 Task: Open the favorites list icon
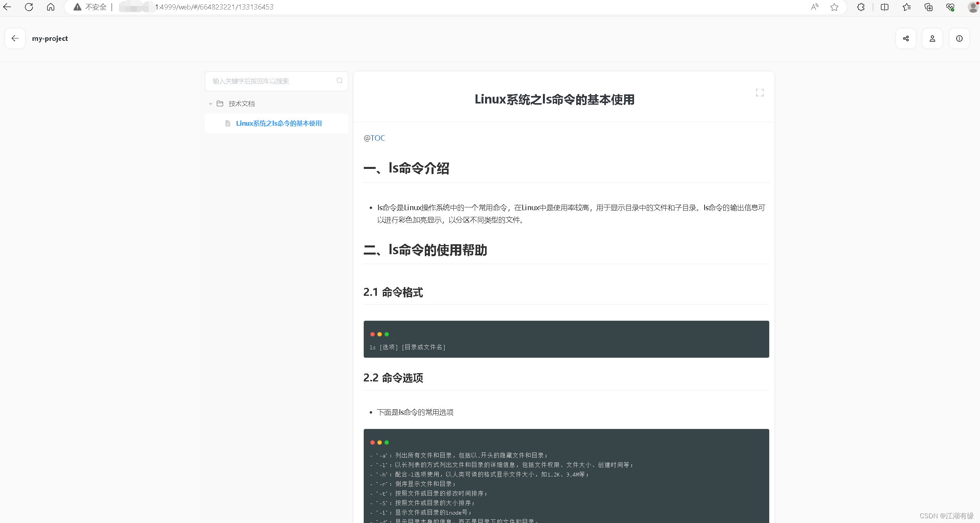point(907,7)
